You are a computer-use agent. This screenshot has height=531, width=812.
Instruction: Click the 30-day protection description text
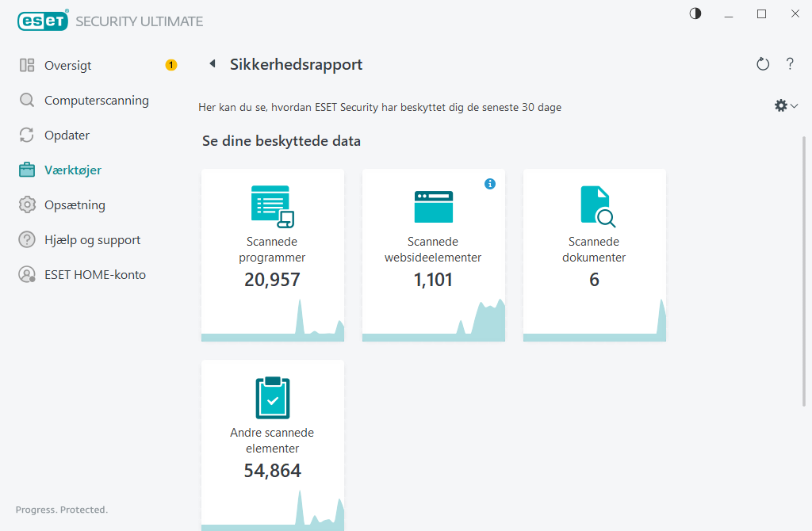pos(380,107)
